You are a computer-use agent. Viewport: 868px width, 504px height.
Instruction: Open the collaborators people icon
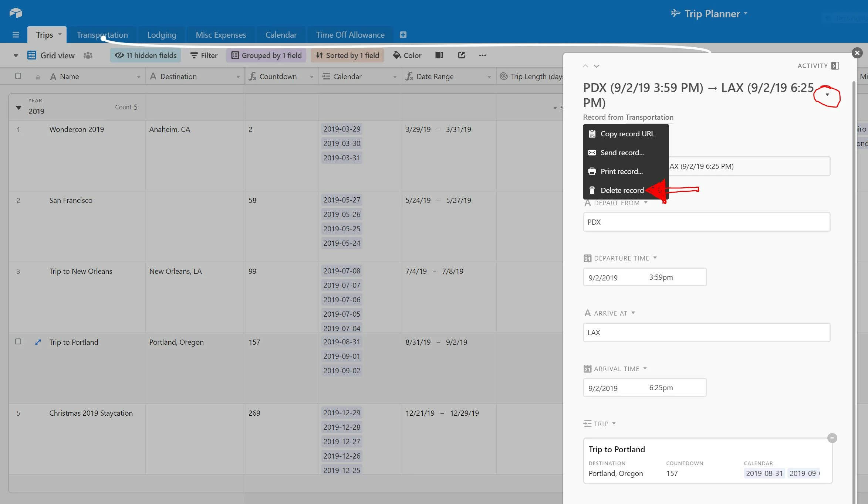88,55
